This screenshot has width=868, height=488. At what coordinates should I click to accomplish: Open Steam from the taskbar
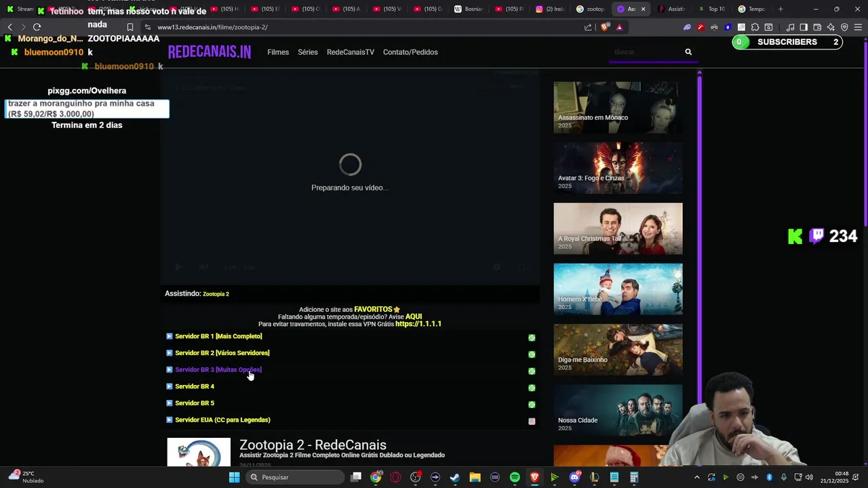tap(455, 477)
